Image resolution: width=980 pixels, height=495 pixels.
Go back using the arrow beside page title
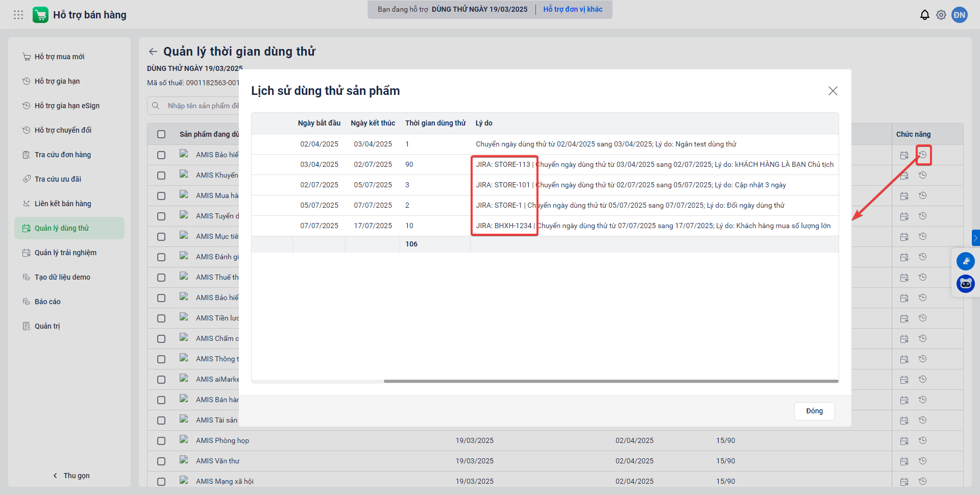(153, 52)
